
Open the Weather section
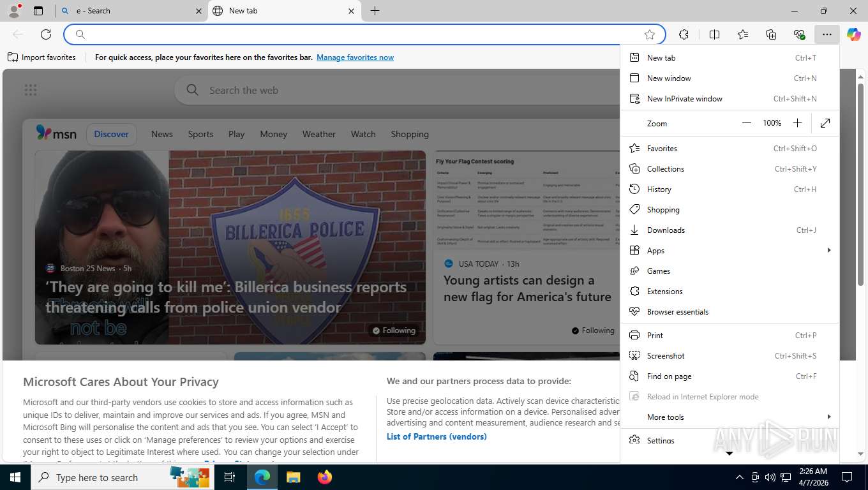click(318, 134)
